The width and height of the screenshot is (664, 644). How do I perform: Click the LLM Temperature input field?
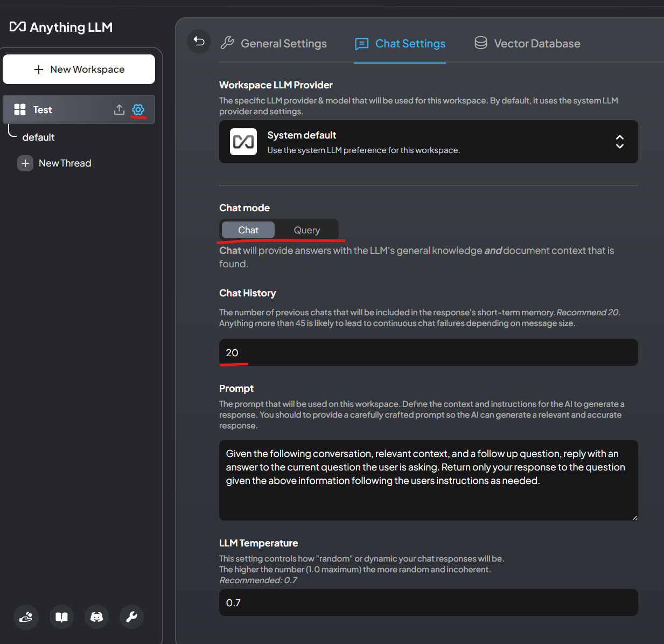click(x=428, y=603)
